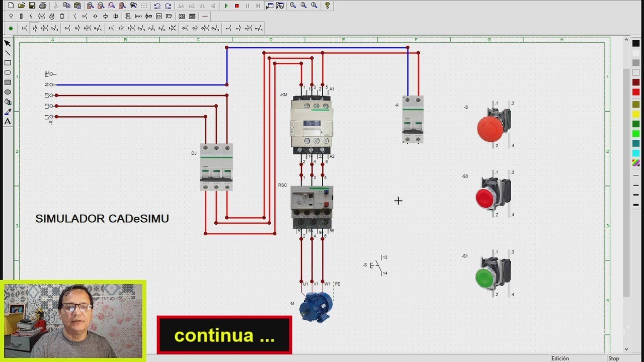The height and width of the screenshot is (362, 644).
Task: Open the motors category icon
Action: (x=52, y=16)
